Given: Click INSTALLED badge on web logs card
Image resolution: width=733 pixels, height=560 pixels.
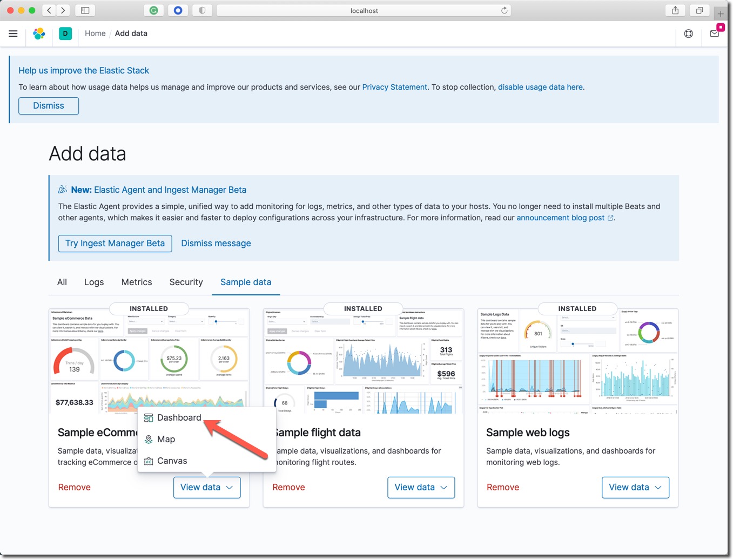Looking at the screenshot, I should click(577, 309).
